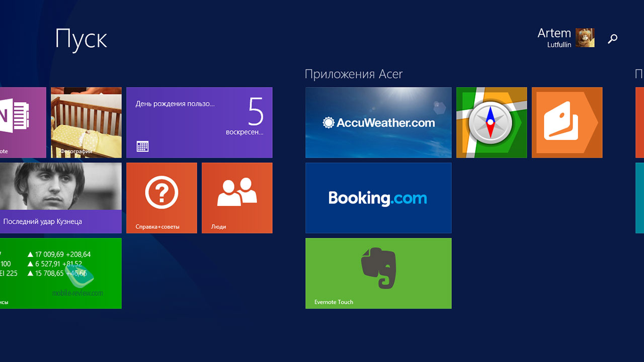Open the Calendar birthday tile
Viewport: 644px width, 362px height.
[199, 123]
